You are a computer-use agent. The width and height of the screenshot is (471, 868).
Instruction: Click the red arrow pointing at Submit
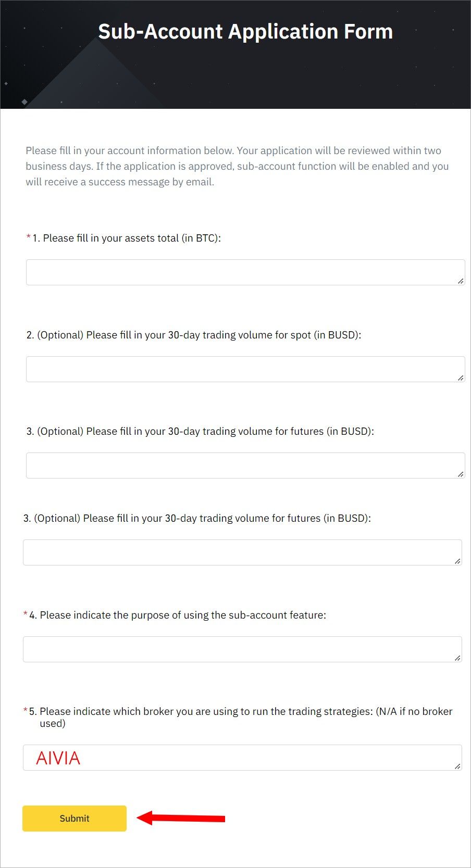[181, 818]
